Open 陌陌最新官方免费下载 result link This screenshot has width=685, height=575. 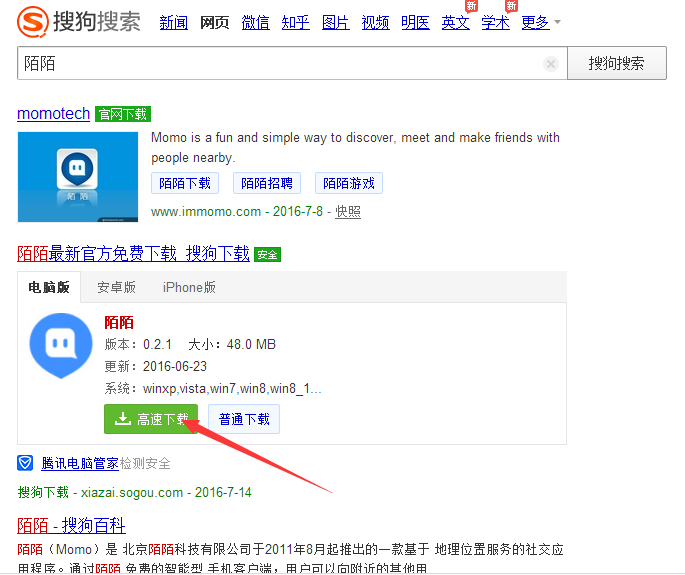click(x=133, y=253)
